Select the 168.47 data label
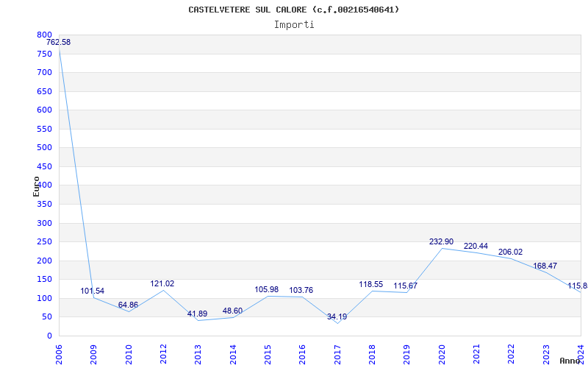588x368 pixels. tap(545, 266)
